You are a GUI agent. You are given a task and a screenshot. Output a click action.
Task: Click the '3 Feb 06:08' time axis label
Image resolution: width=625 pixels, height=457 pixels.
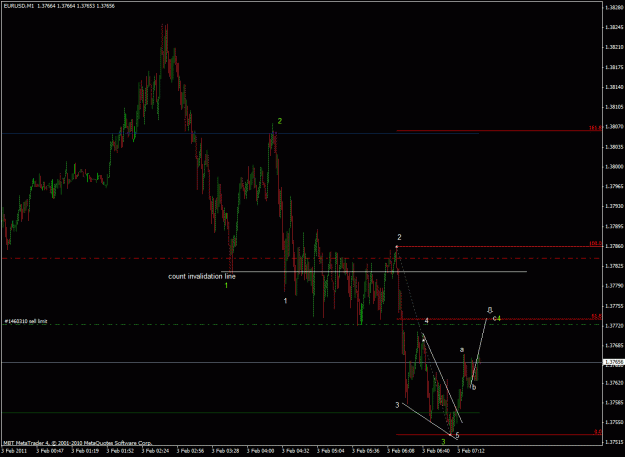pos(401,451)
